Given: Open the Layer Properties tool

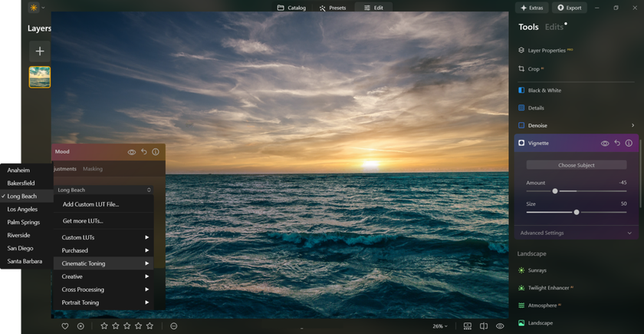Looking at the screenshot, I should [546, 50].
